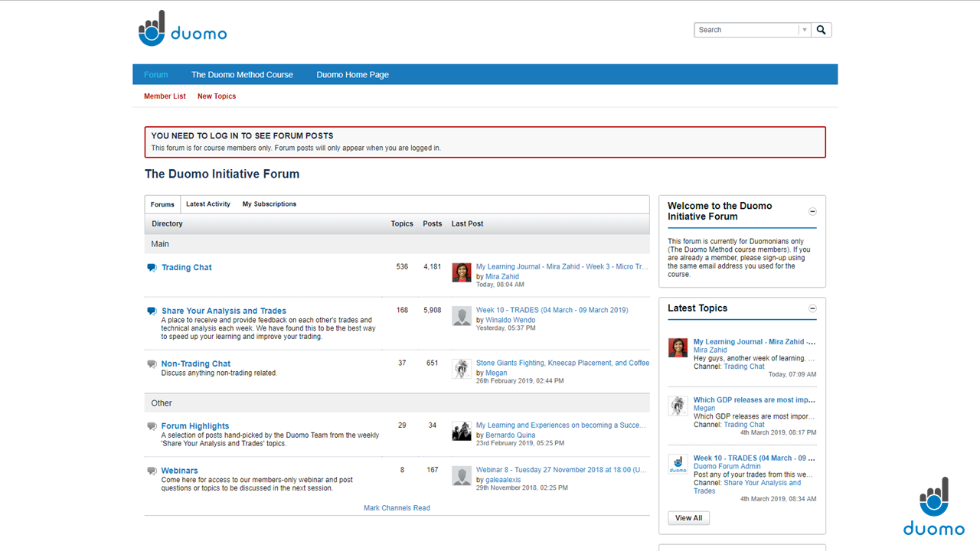Open Trading Chat channel link under GDP releases topic
The height and width of the screenshot is (551, 980).
[x=744, y=425]
